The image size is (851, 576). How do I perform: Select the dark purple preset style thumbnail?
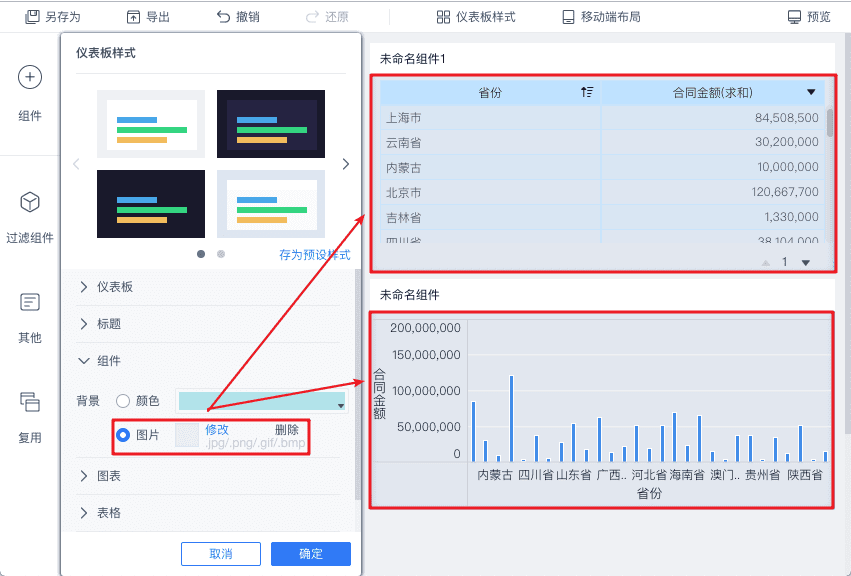(271, 124)
